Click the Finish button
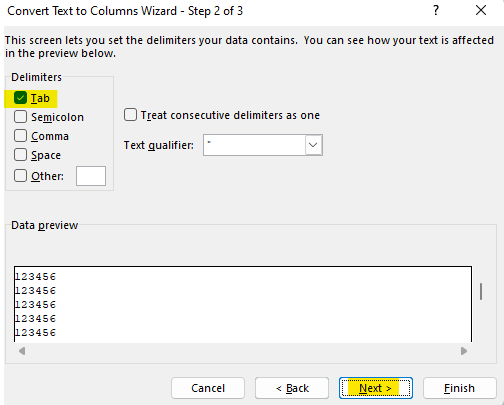Image resolution: width=504 pixels, height=405 pixels. (x=460, y=388)
